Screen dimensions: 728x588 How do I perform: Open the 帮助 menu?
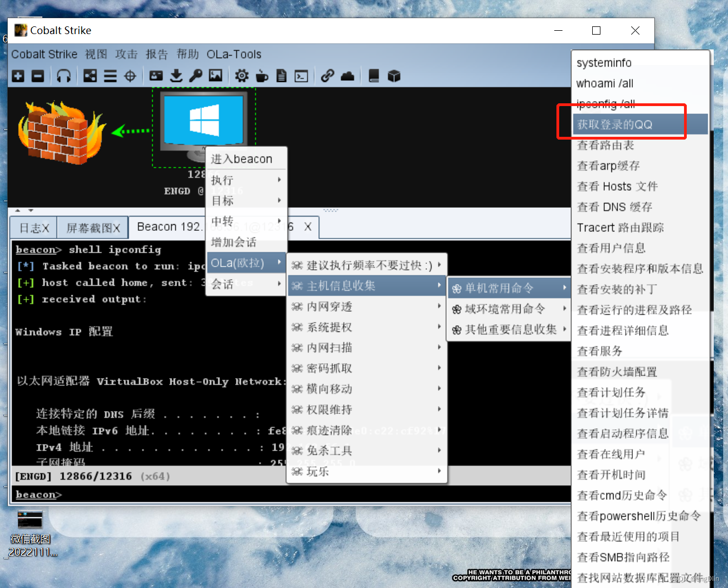187,54
